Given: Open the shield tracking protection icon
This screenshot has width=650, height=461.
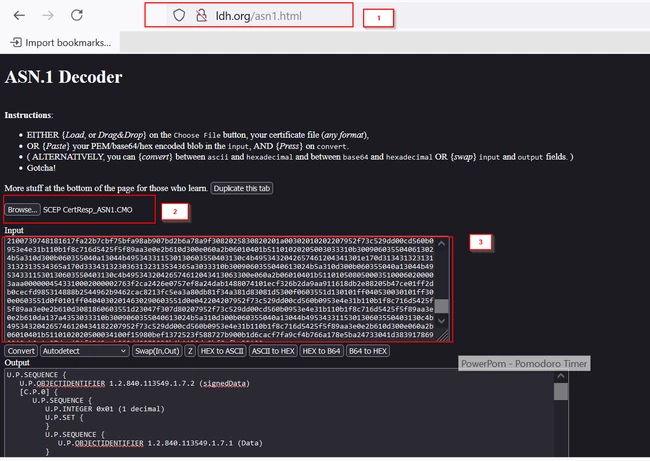Looking at the screenshot, I should 179,16.
